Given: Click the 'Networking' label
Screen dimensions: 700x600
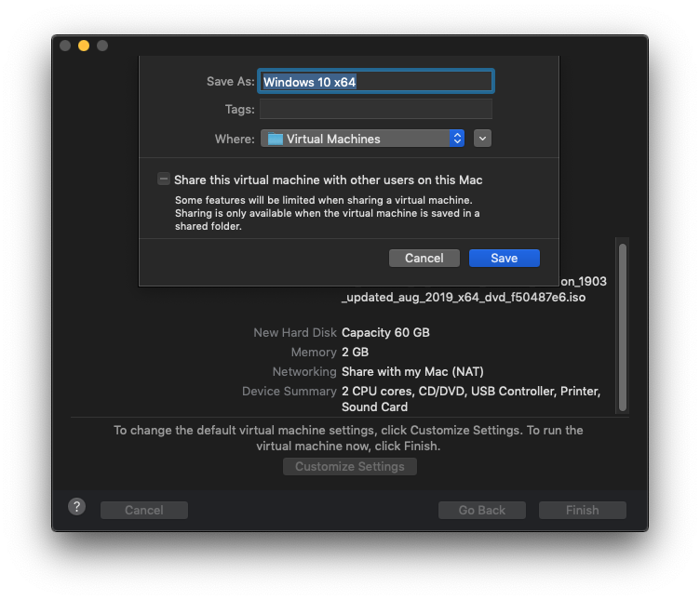Looking at the screenshot, I should coord(304,371).
